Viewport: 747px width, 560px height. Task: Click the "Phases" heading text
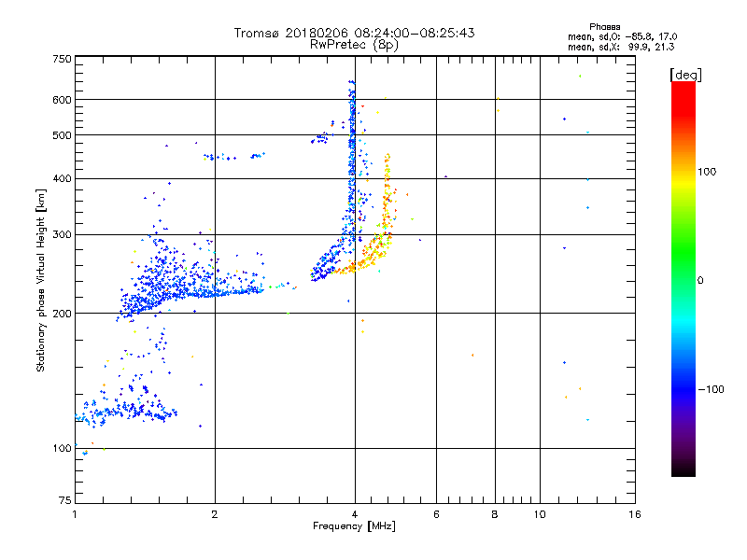tap(604, 27)
